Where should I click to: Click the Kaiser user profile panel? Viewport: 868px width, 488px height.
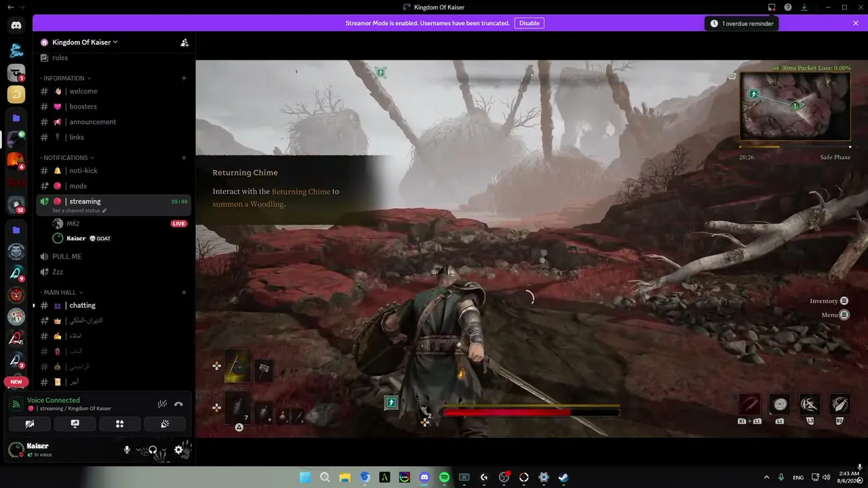[61, 449]
